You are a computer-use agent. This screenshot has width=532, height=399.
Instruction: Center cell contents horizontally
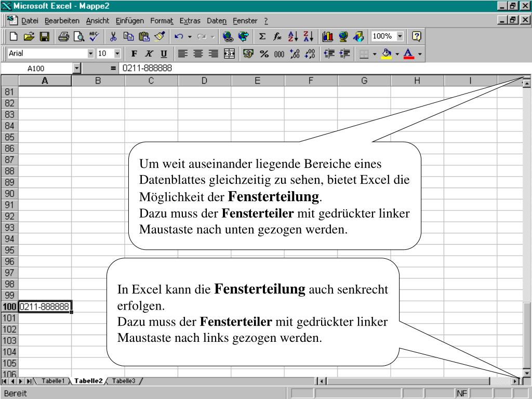coord(198,54)
